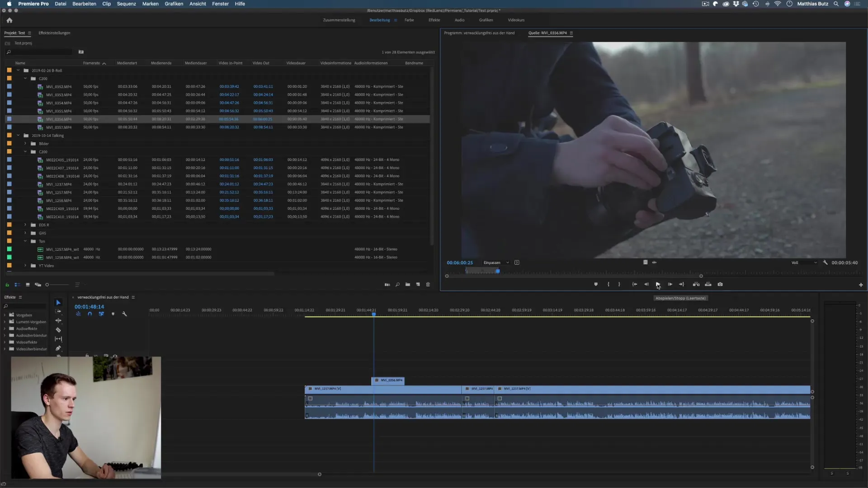
Task: Select the Slip tool
Action: coord(58,339)
